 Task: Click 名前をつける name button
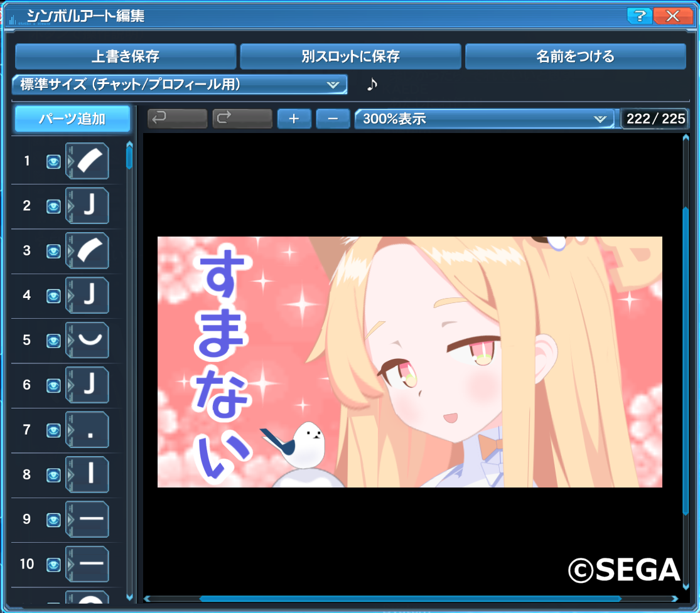(576, 56)
